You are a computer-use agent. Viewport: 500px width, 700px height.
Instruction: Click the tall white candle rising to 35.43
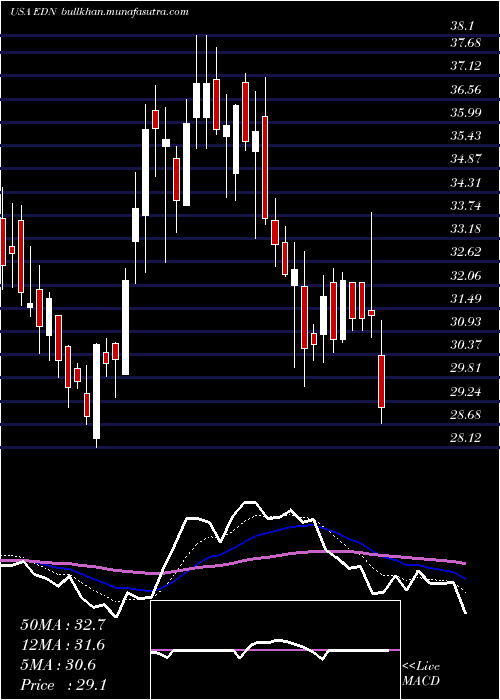point(146,172)
